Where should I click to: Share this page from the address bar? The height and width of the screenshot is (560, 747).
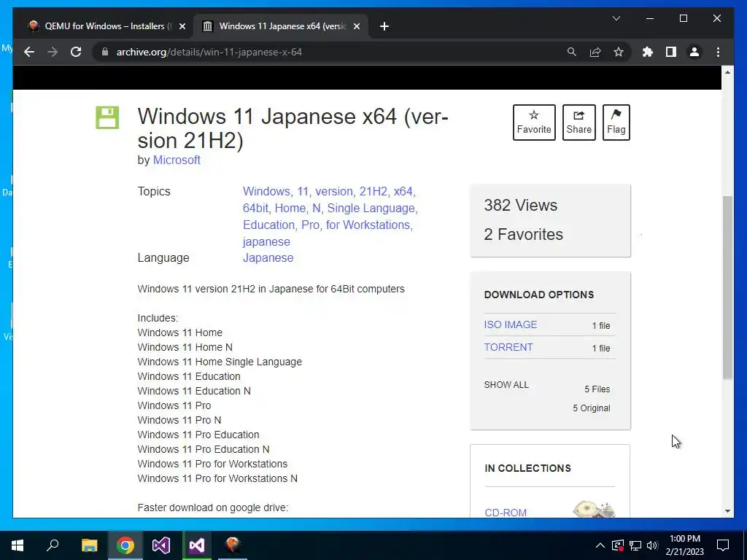(x=595, y=52)
